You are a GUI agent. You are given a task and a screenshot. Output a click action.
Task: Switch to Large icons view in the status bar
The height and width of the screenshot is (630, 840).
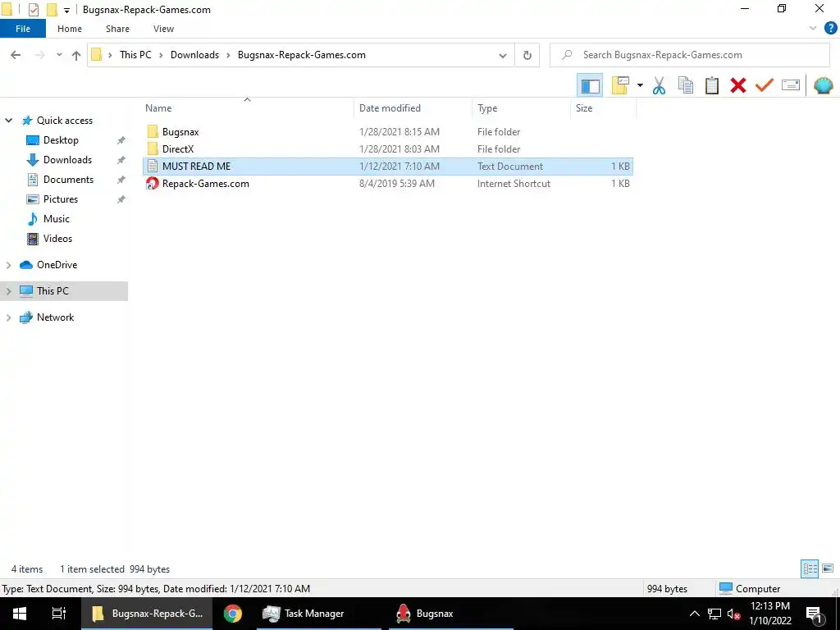pyautogui.click(x=828, y=568)
